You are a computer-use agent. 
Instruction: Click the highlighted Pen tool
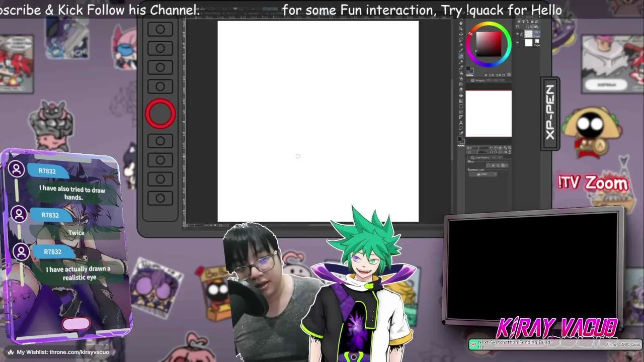[461, 56]
